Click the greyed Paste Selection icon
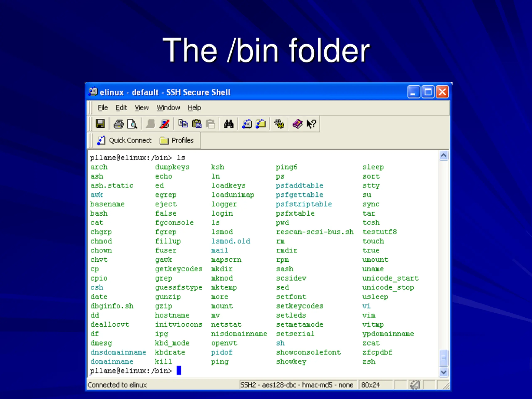Screen dimensions: 532x399 click(x=211, y=124)
